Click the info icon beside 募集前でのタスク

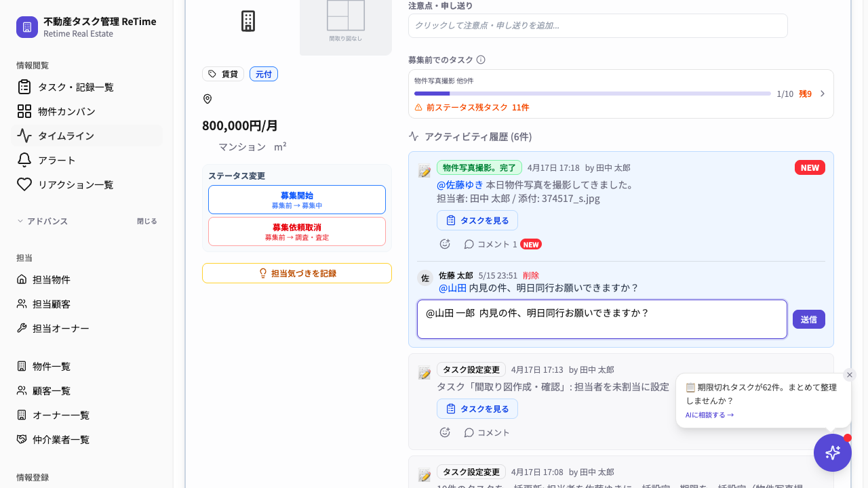pos(481,60)
